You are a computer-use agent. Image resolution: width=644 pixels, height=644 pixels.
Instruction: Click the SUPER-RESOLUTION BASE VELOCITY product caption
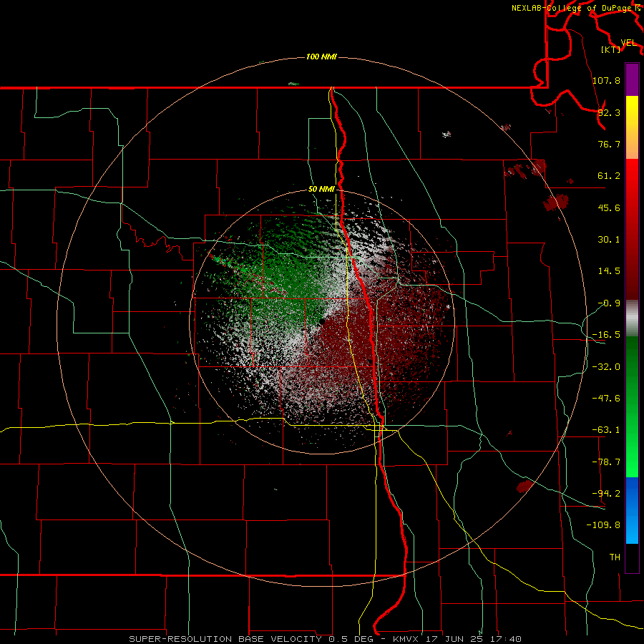point(225,639)
